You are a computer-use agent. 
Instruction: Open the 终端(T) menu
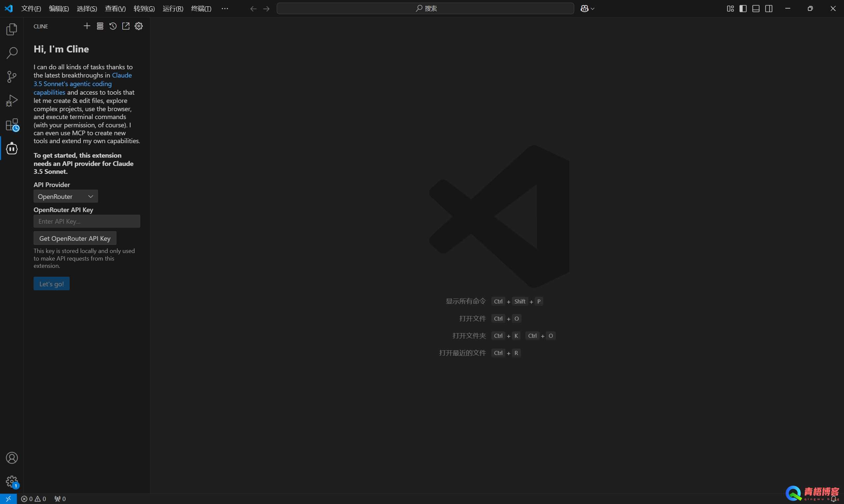[x=201, y=9]
